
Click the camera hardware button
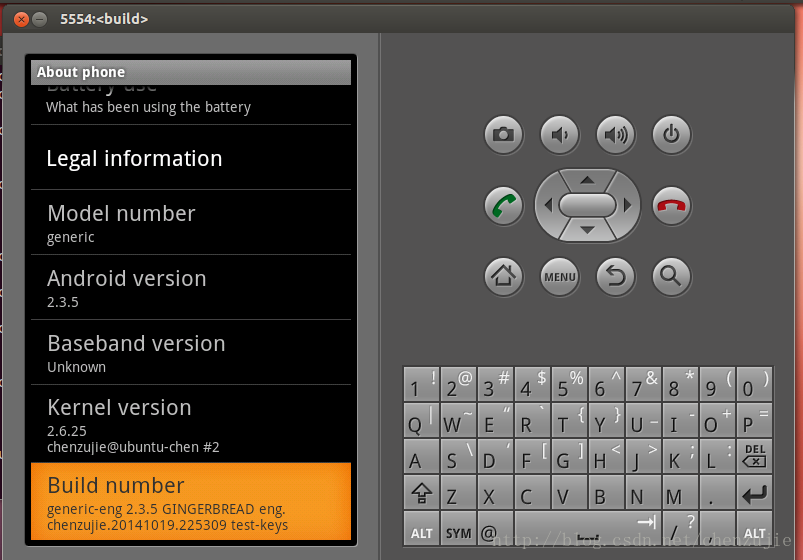click(x=503, y=135)
